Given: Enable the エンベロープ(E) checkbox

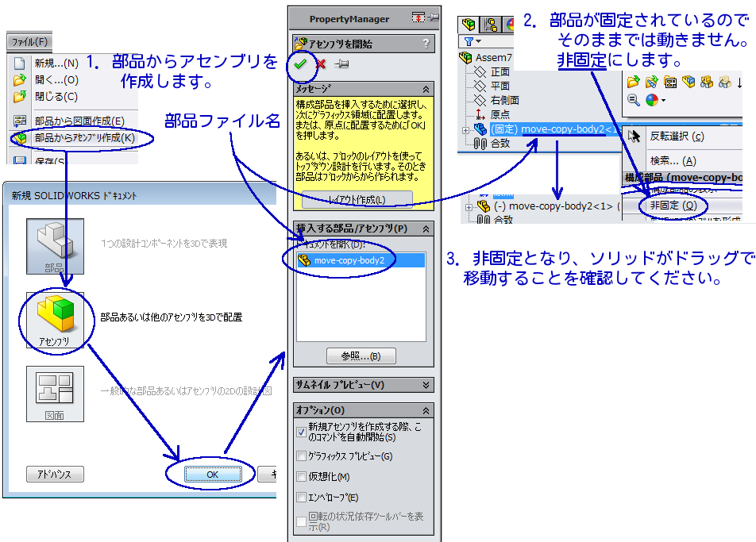Looking at the screenshot, I should click(301, 498).
